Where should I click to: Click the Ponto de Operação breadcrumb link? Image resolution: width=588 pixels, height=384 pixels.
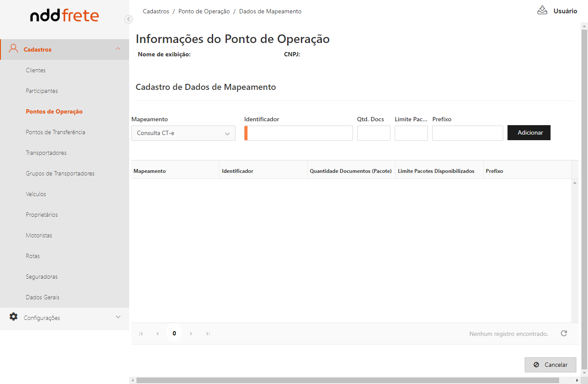(204, 11)
